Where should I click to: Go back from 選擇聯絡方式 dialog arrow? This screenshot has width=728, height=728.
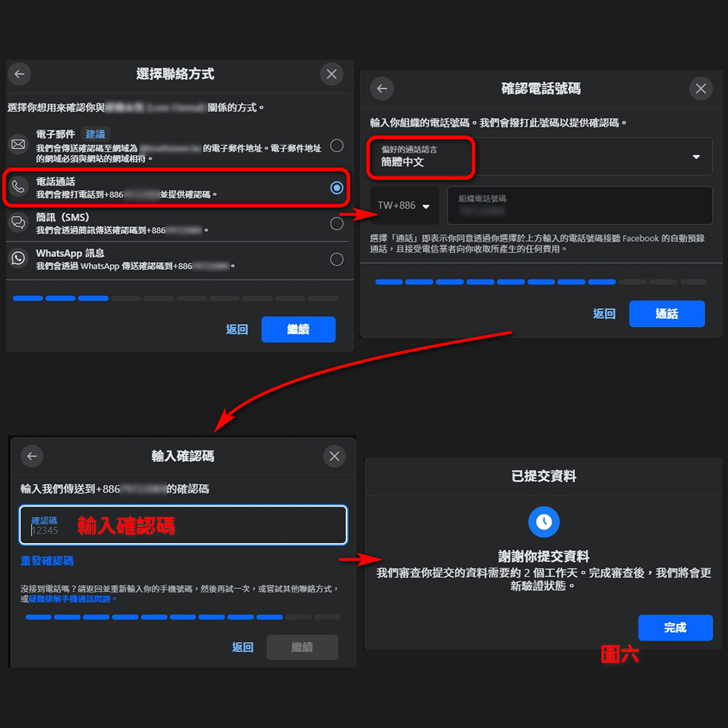pos(19,74)
